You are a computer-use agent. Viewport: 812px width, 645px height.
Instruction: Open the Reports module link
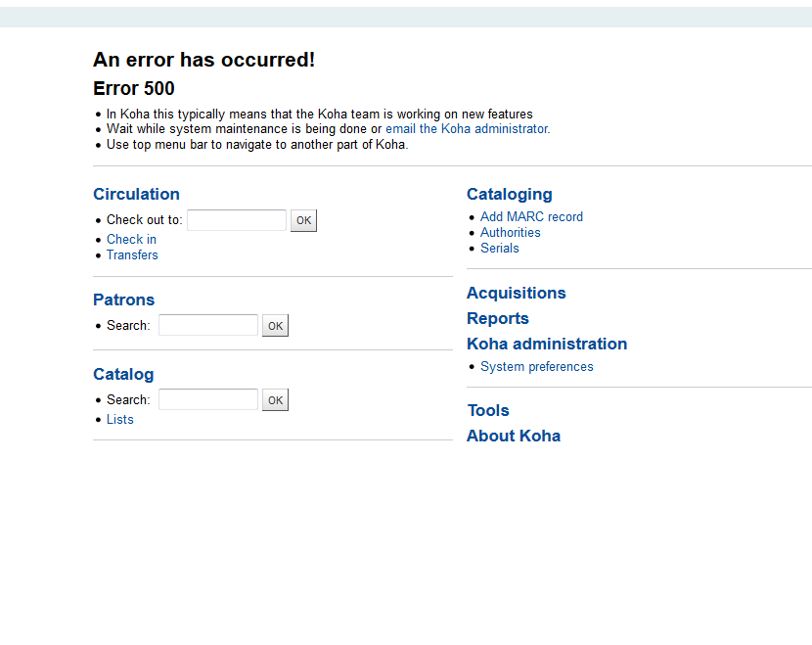point(497,318)
